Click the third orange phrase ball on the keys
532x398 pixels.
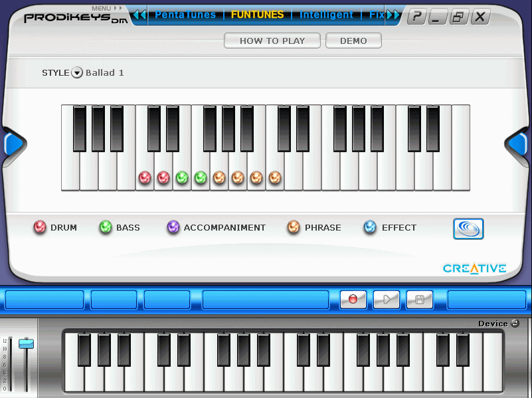point(256,177)
